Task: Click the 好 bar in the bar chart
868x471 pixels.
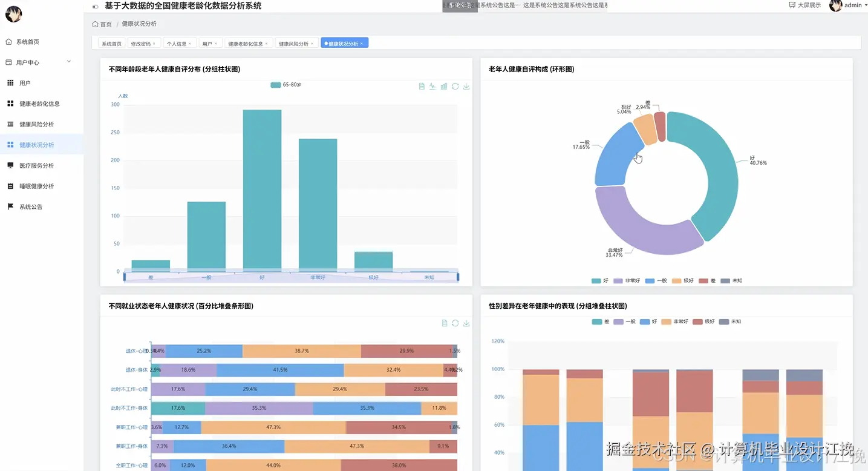Action: (x=262, y=191)
